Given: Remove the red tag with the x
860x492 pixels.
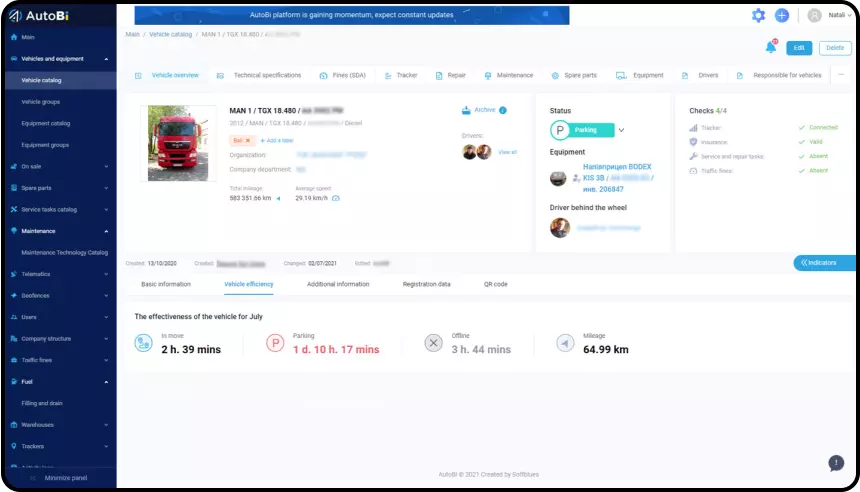Looking at the screenshot, I should pyautogui.click(x=248, y=141).
